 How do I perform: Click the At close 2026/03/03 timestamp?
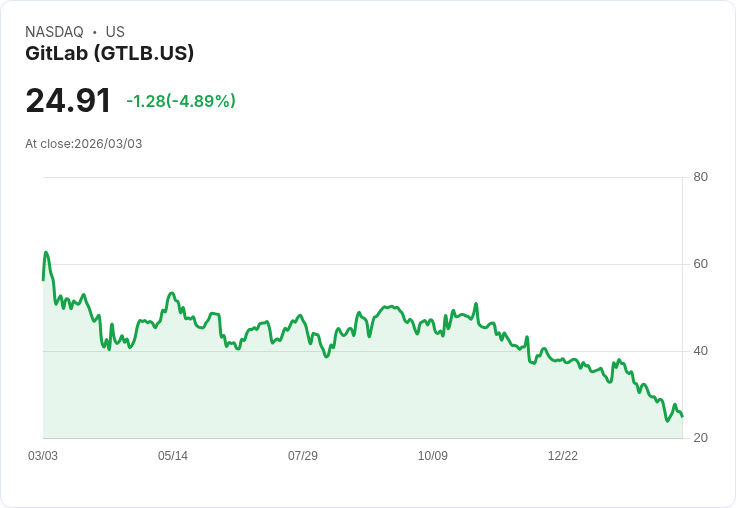tap(84, 144)
